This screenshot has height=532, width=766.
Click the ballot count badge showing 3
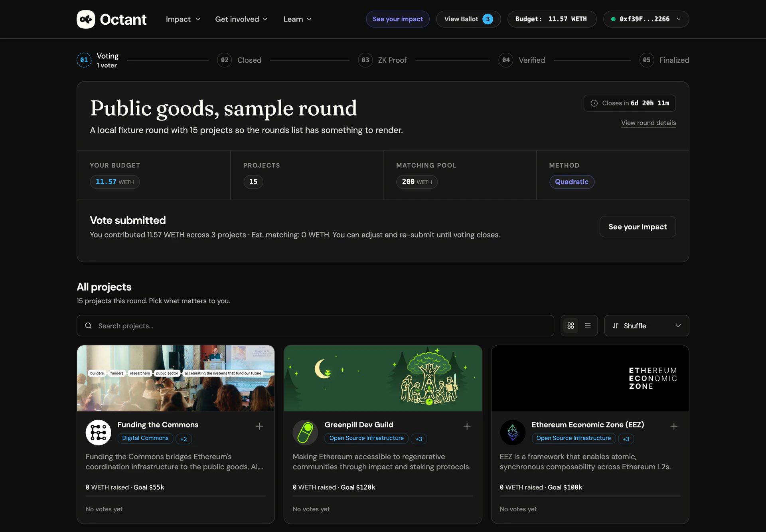click(x=488, y=19)
